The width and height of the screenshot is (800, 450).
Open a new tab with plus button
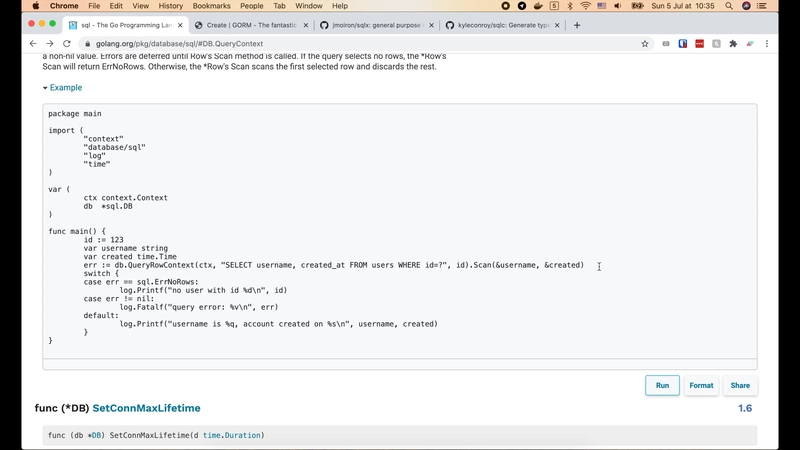point(577,25)
